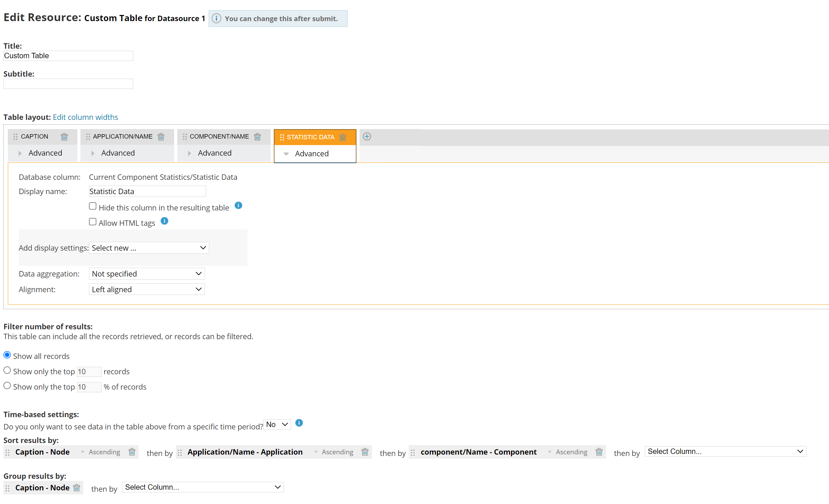Image resolution: width=829 pixels, height=504 pixels.
Task: Select the COMPONENT/NAME column tab
Action: 219,137
